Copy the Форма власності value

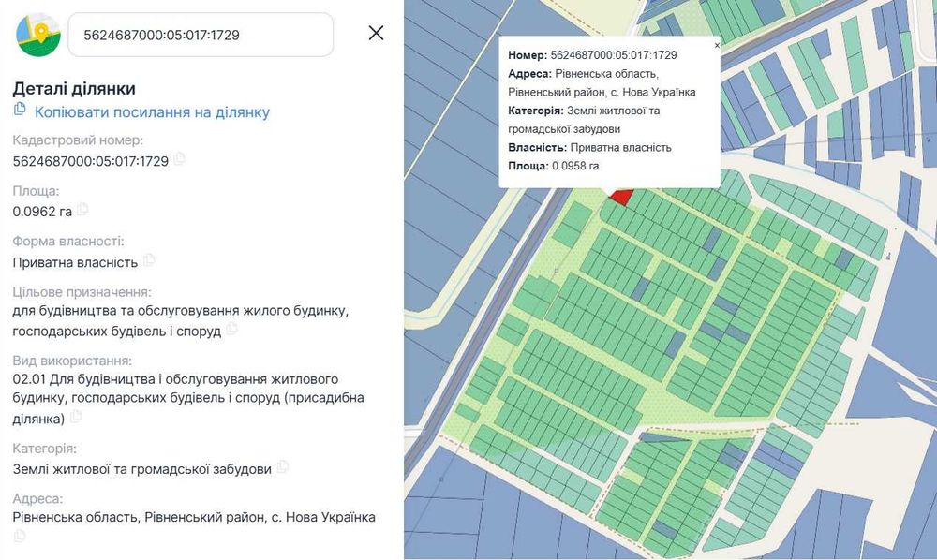point(149,260)
